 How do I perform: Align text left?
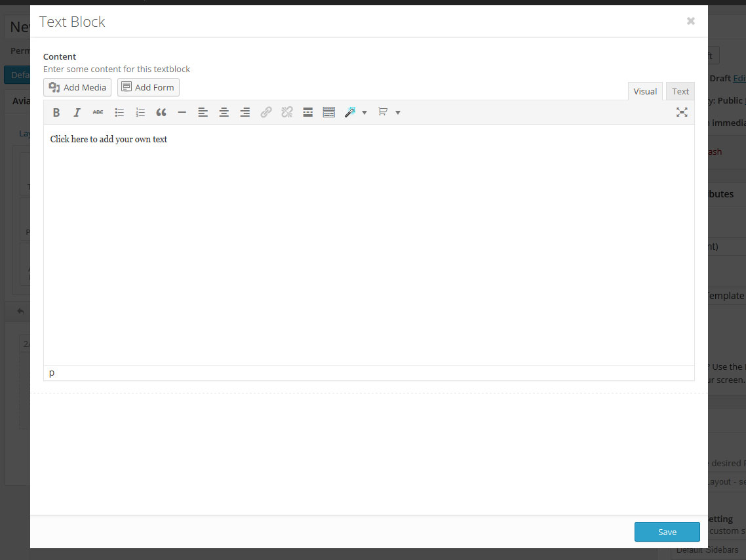(203, 112)
